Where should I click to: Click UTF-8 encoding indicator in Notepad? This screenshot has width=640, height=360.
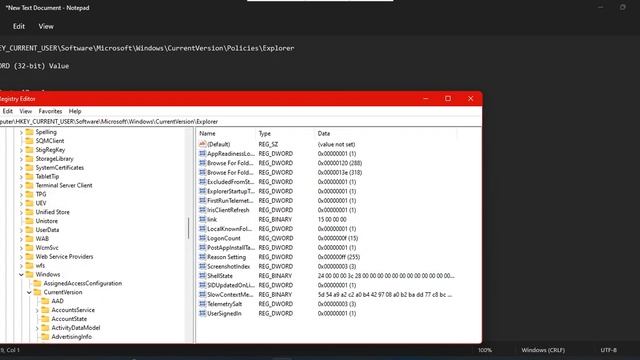tap(608, 350)
